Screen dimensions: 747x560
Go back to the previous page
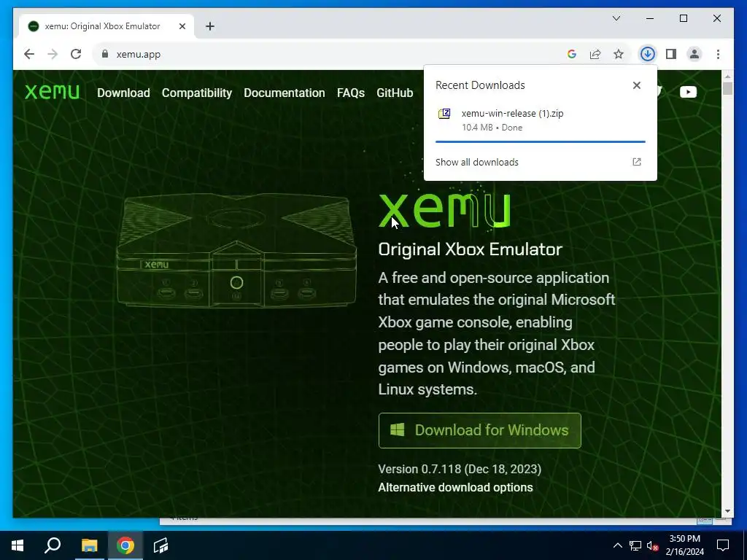click(x=29, y=54)
